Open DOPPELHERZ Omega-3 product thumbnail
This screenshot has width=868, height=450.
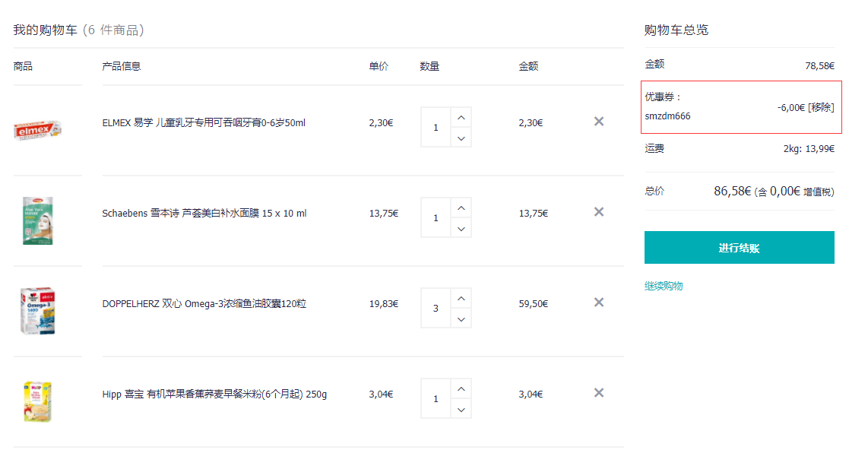(x=38, y=311)
